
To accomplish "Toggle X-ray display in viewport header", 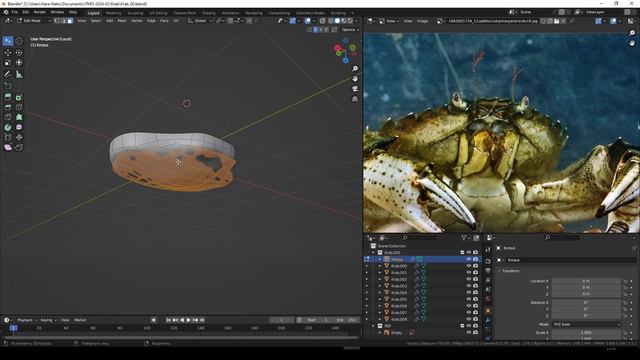I will pos(322,21).
